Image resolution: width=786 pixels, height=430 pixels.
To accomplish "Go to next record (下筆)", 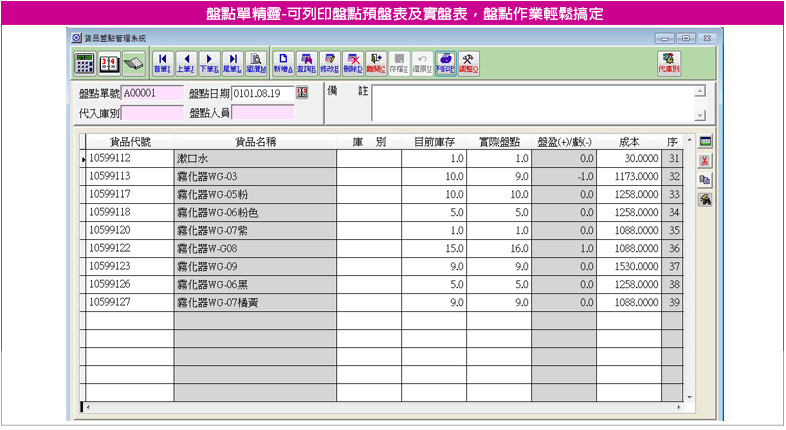I will coord(209,62).
